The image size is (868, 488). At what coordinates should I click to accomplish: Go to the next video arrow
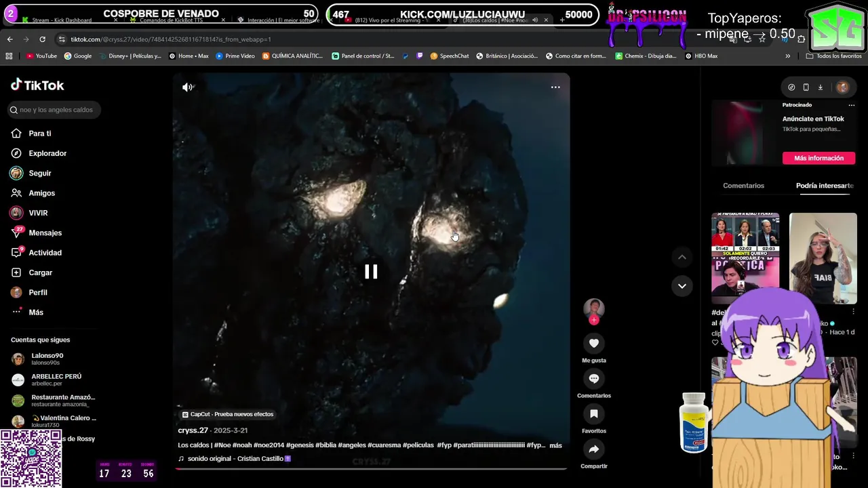682,286
